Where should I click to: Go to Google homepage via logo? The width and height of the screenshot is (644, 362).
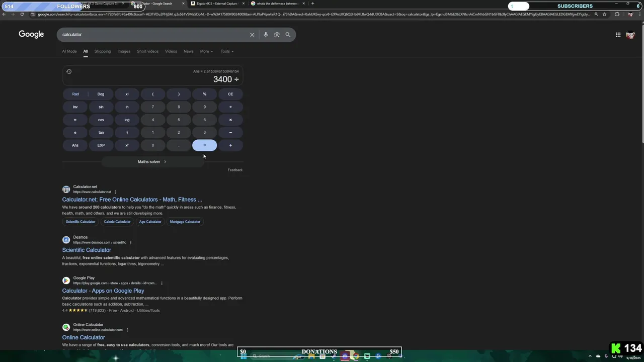pyautogui.click(x=31, y=34)
